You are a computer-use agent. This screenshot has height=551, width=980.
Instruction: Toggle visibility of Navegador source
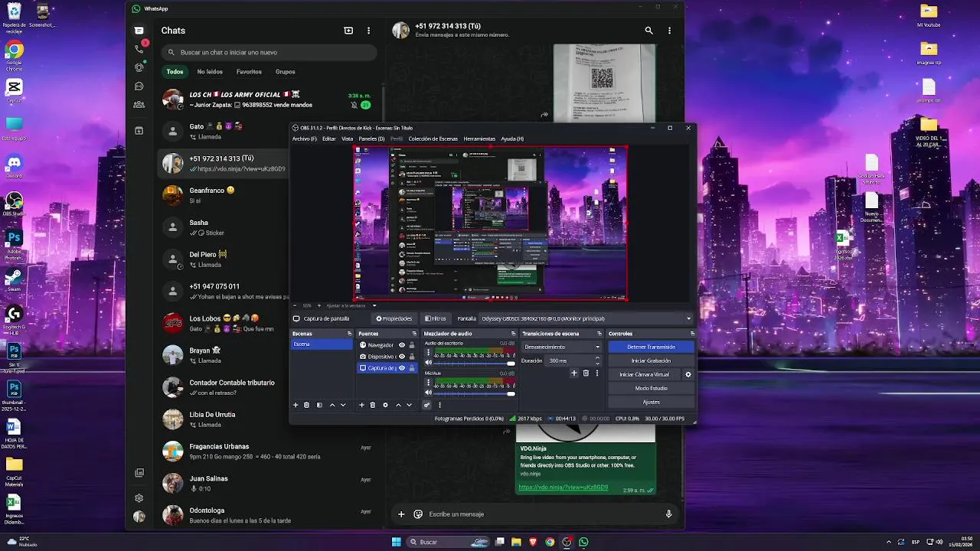(x=402, y=345)
